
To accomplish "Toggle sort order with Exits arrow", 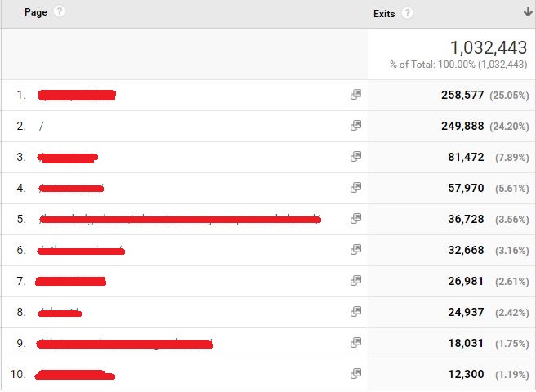I will (x=528, y=12).
